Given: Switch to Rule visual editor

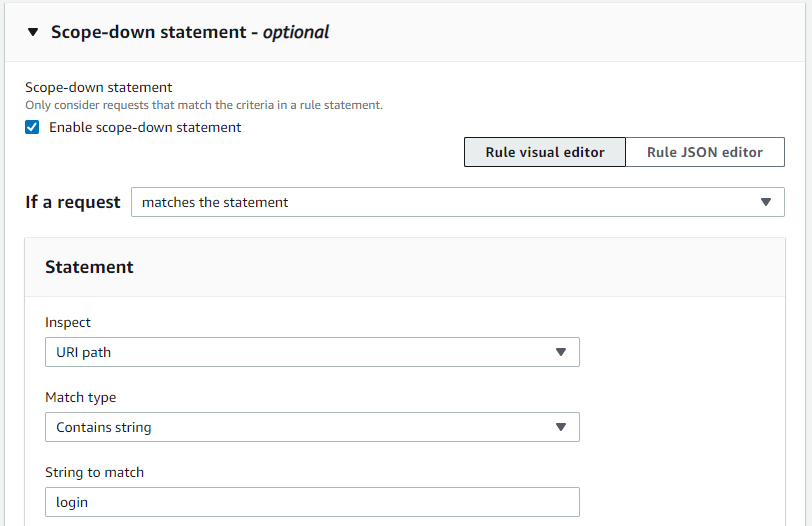Looking at the screenshot, I should [545, 152].
